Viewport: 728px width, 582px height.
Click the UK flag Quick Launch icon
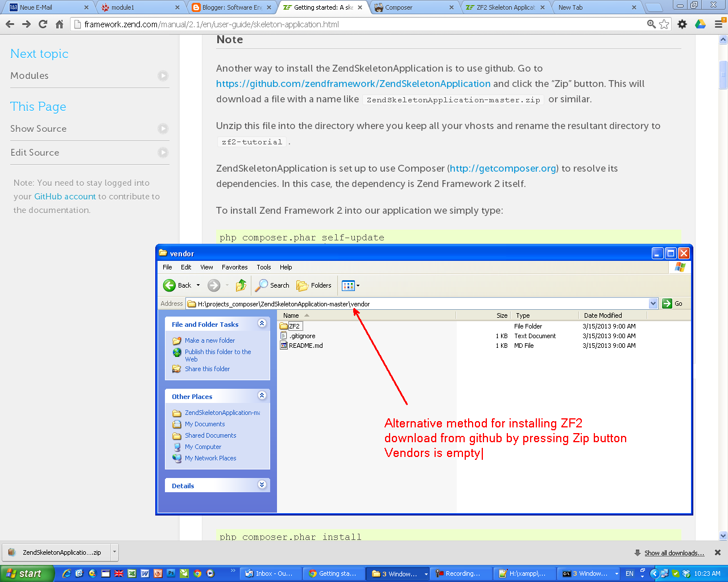pos(119,573)
